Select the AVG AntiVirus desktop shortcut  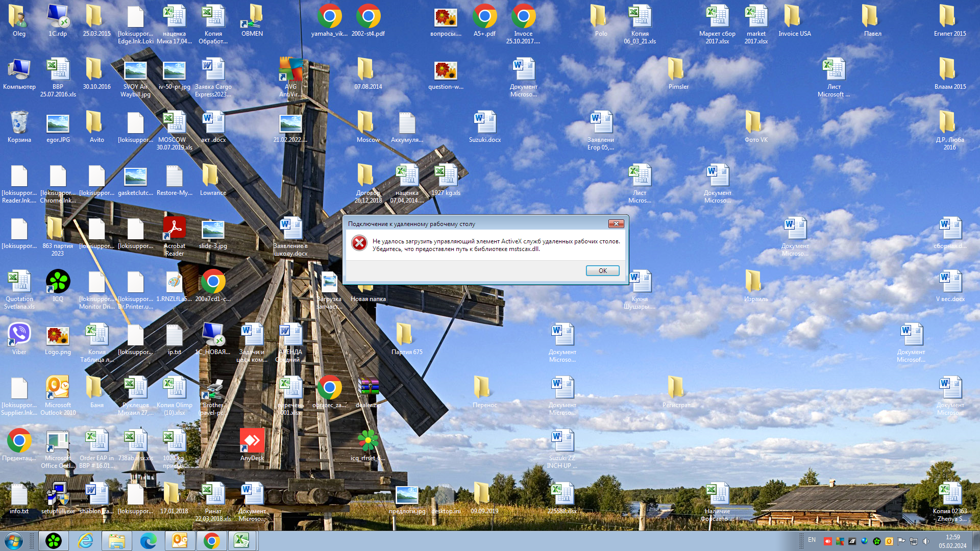click(x=291, y=77)
